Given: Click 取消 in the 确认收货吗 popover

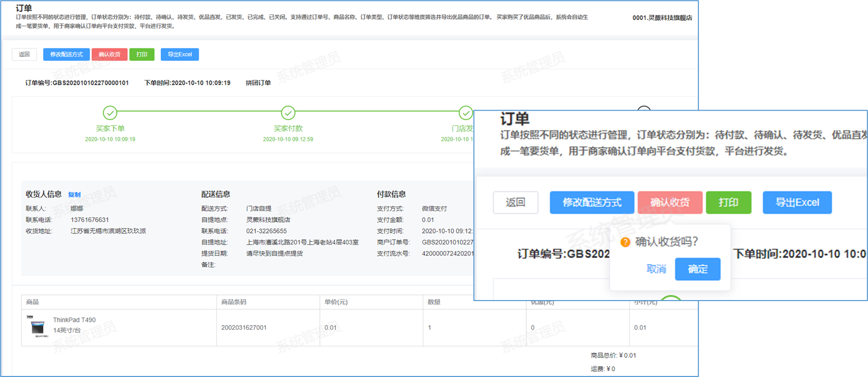Looking at the screenshot, I should (x=656, y=269).
